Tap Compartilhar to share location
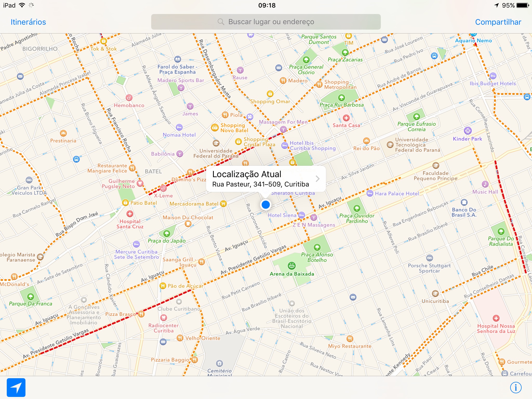 point(498,22)
